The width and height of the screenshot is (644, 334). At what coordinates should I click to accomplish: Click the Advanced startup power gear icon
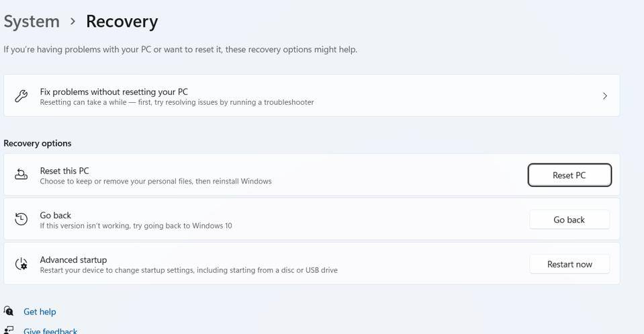pos(21,263)
